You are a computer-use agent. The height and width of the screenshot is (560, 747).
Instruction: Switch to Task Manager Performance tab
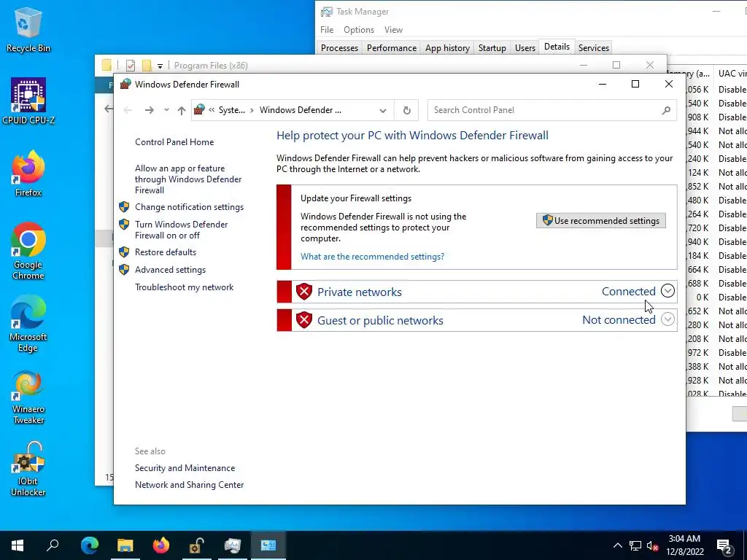(392, 47)
